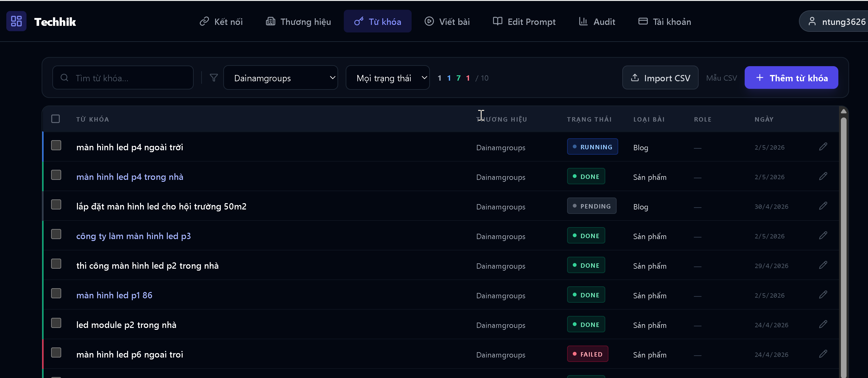The height and width of the screenshot is (378, 868).
Task: Focus the "Tìm từ khóa..." search field
Action: (x=123, y=78)
